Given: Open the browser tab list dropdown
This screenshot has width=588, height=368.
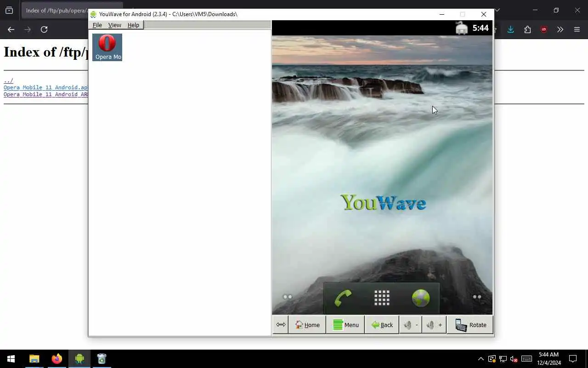Looking at the screenshot, I should point(497,10).
